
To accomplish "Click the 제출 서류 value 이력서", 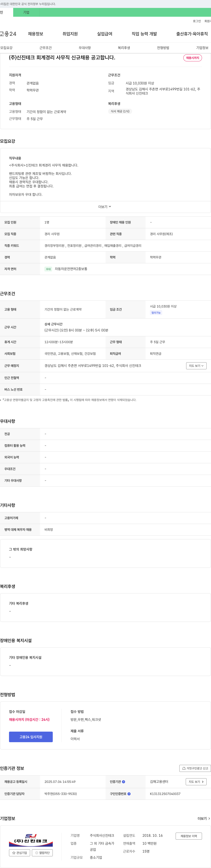I will coord(75,739).
